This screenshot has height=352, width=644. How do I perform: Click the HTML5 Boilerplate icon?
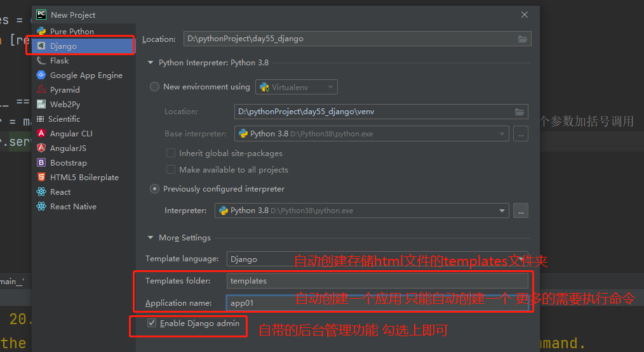tap(41, 177)
